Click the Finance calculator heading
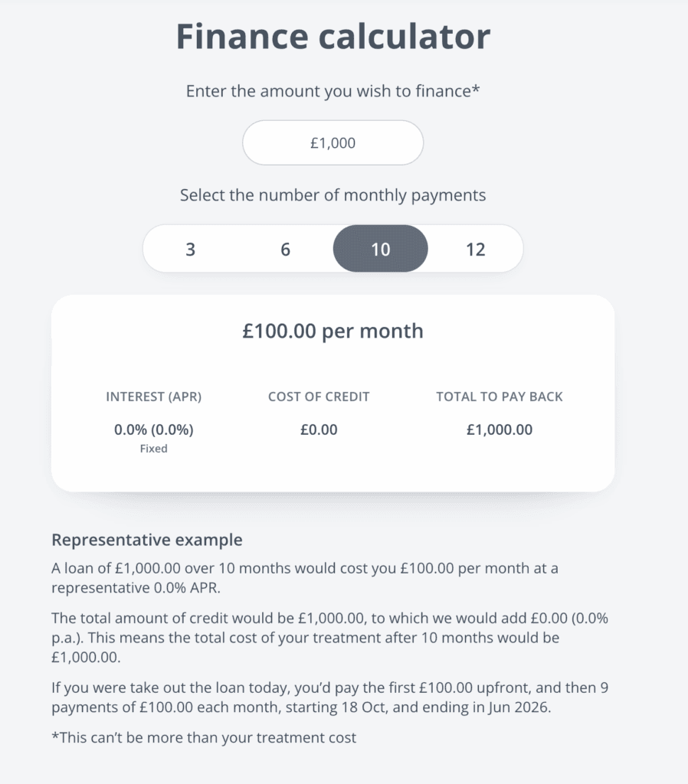 click(333, 37)
